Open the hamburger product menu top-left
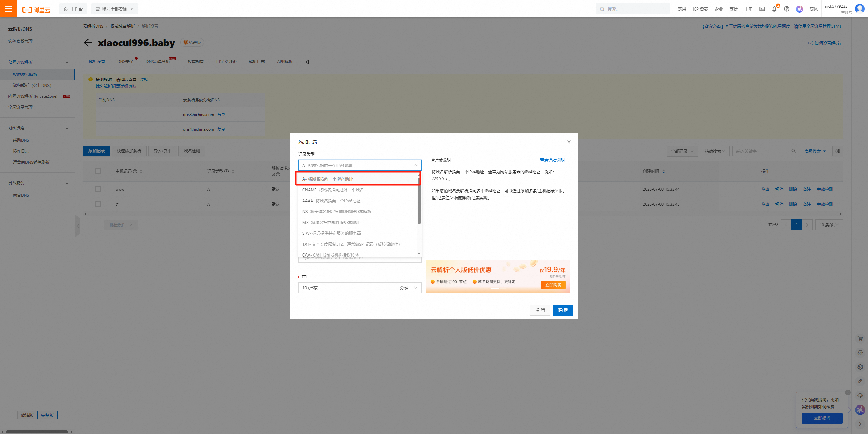 point(8,9)
